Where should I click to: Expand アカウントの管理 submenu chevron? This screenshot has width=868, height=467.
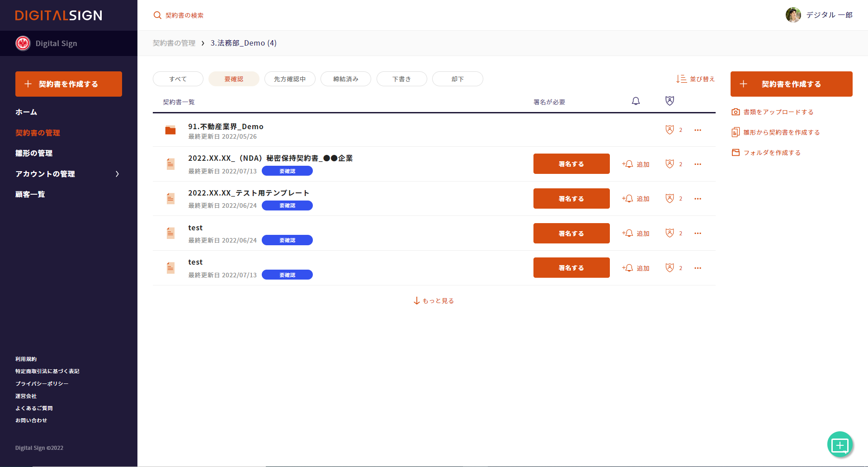pos(117,174)
